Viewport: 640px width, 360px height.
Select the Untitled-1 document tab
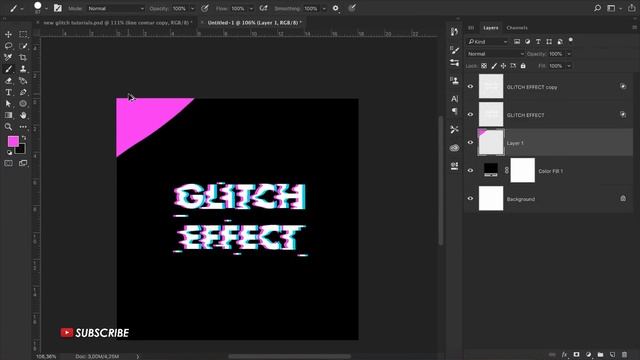[x=254, y=23]
